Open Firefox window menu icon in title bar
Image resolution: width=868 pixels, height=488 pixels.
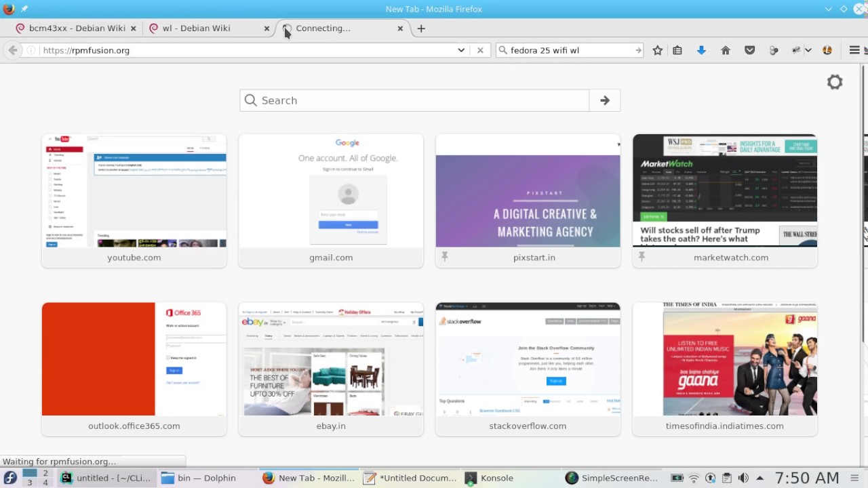pyautogui.click(x=8, y=9)
